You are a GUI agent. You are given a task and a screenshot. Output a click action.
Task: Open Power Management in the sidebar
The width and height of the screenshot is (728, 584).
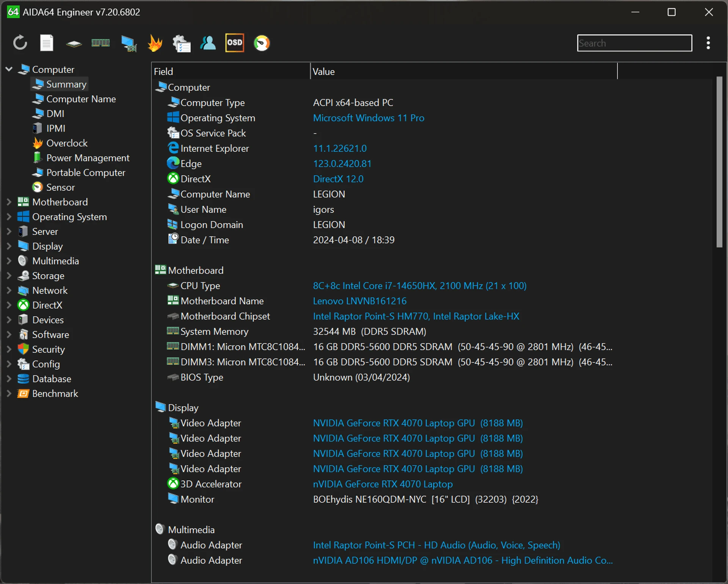click(x=81, y=158)
